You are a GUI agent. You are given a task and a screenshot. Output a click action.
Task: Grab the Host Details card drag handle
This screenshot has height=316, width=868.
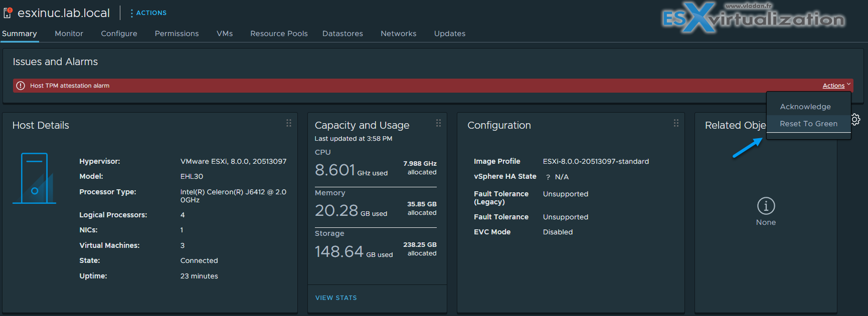[289, 123]
